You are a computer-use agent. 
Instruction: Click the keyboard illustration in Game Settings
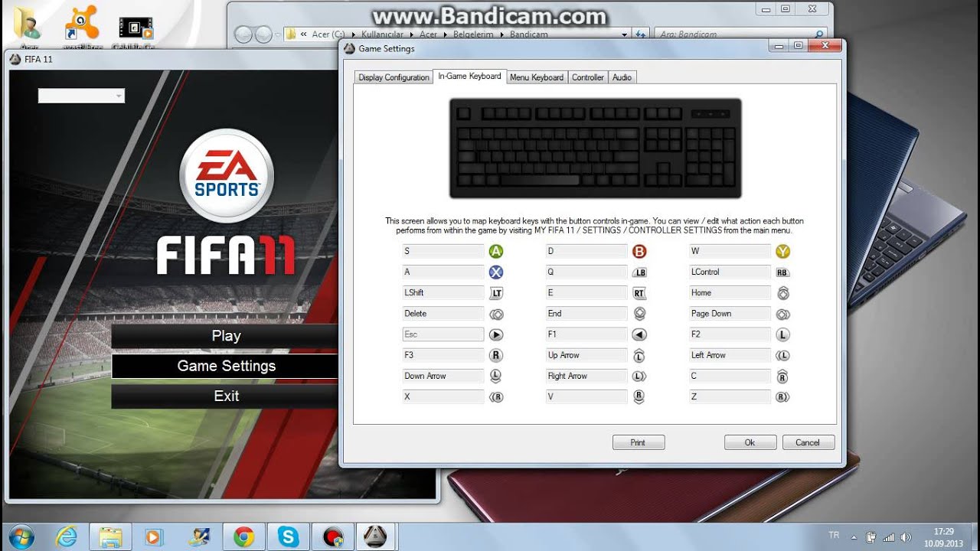[596, 148]
